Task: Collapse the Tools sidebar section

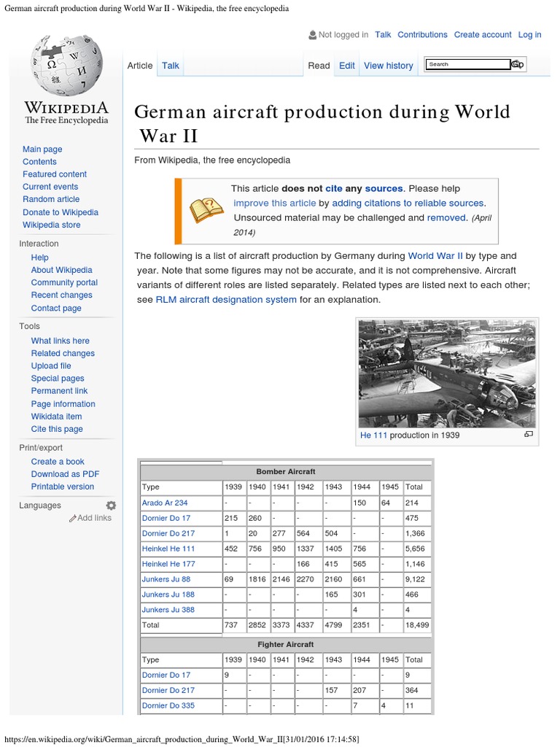Action: click(29, 326)
